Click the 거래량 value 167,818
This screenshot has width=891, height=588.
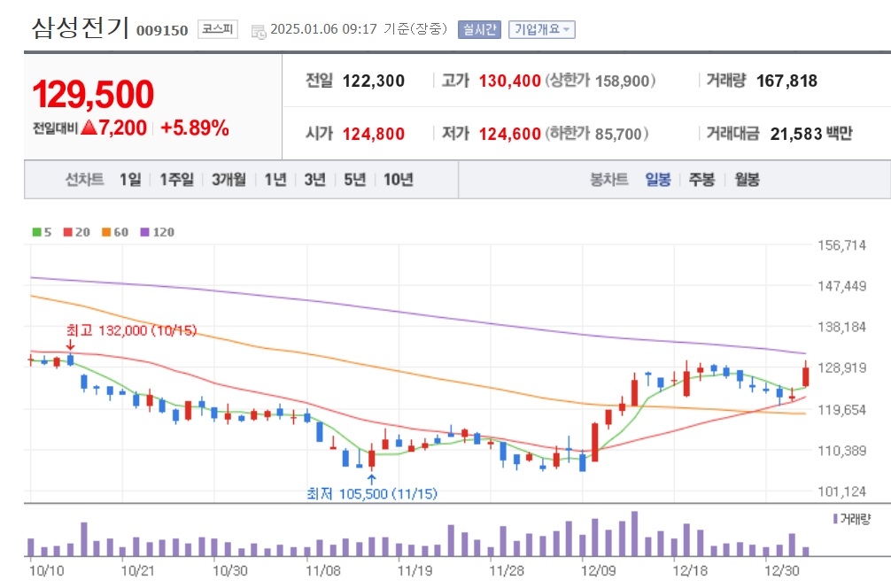(787, 81)
